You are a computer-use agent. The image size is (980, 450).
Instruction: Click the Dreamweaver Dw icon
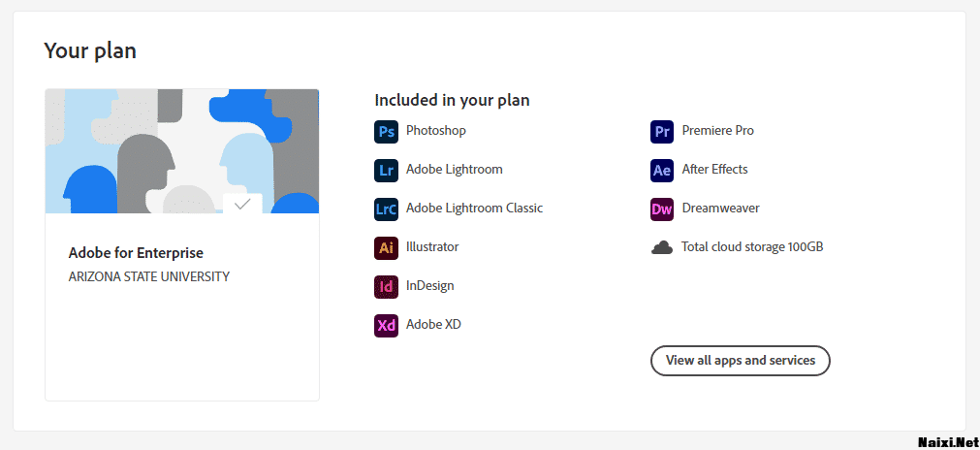(662, 209)
